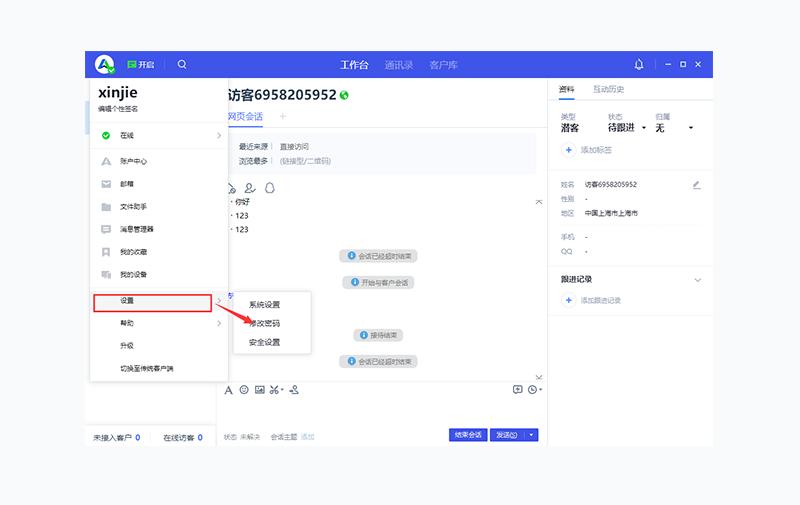
Task: Click the 接待结束 system message
Action: [378, 335]
